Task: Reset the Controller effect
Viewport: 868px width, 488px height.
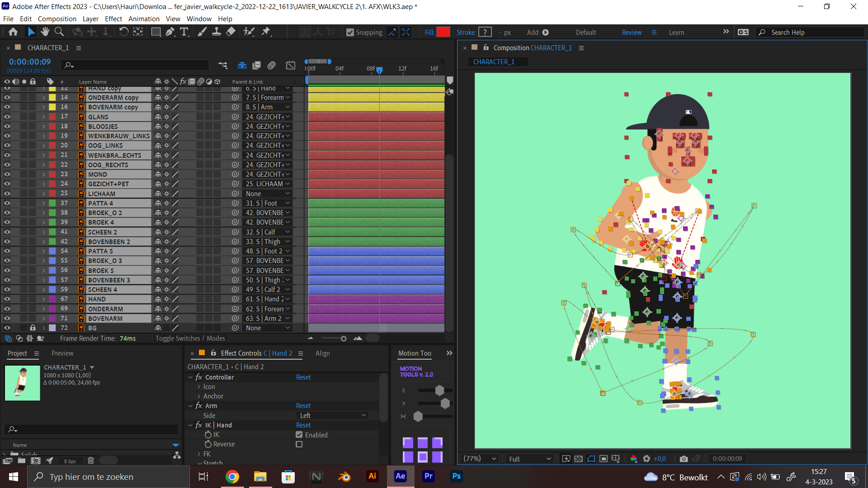Action: point(303,377)
